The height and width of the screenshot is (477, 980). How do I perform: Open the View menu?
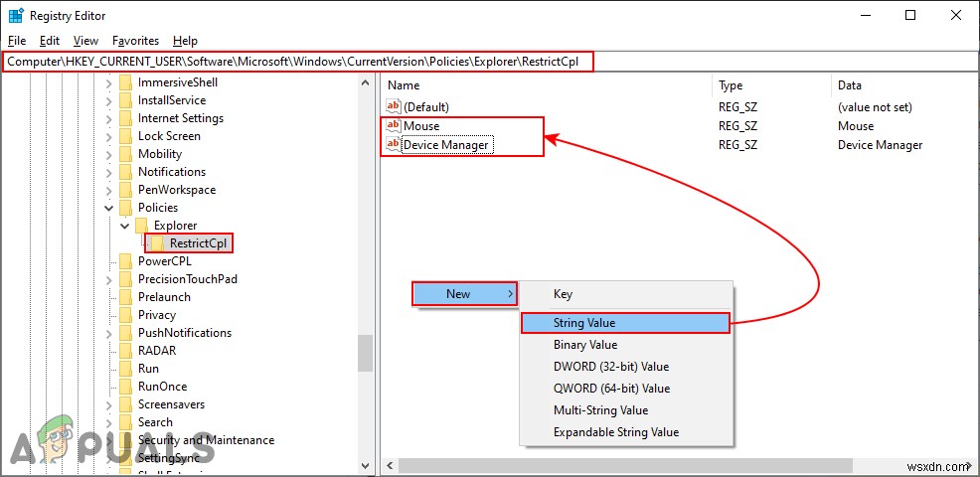85,41
